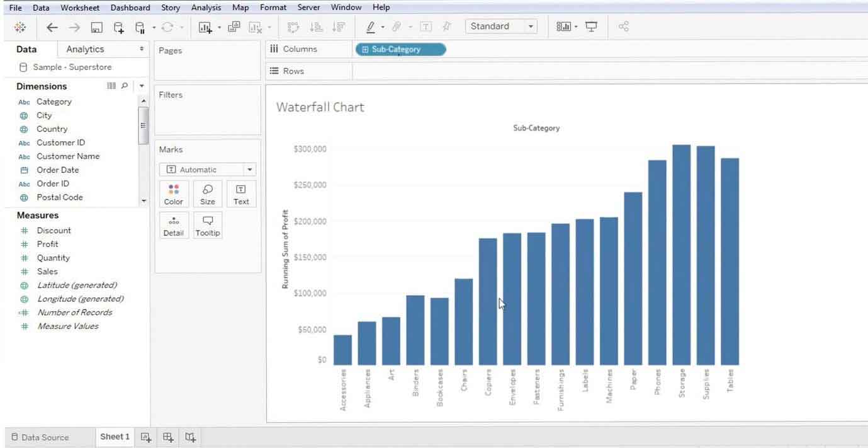
Task: Open the Automatic mark type dropdown
Action: 249,169
